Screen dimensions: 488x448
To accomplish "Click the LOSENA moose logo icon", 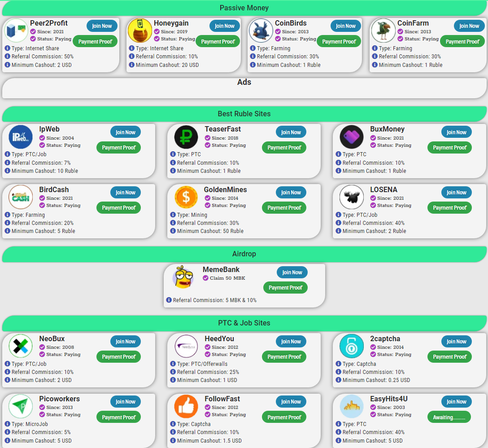I will pos(352,197).
